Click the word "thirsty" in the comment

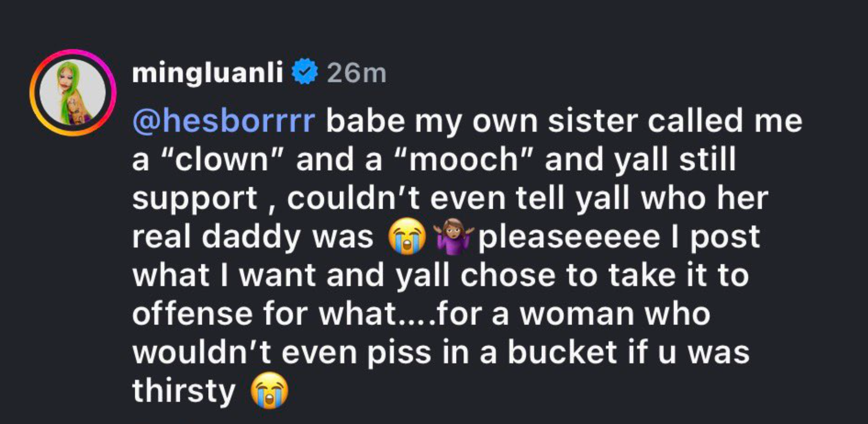[184, 391]
